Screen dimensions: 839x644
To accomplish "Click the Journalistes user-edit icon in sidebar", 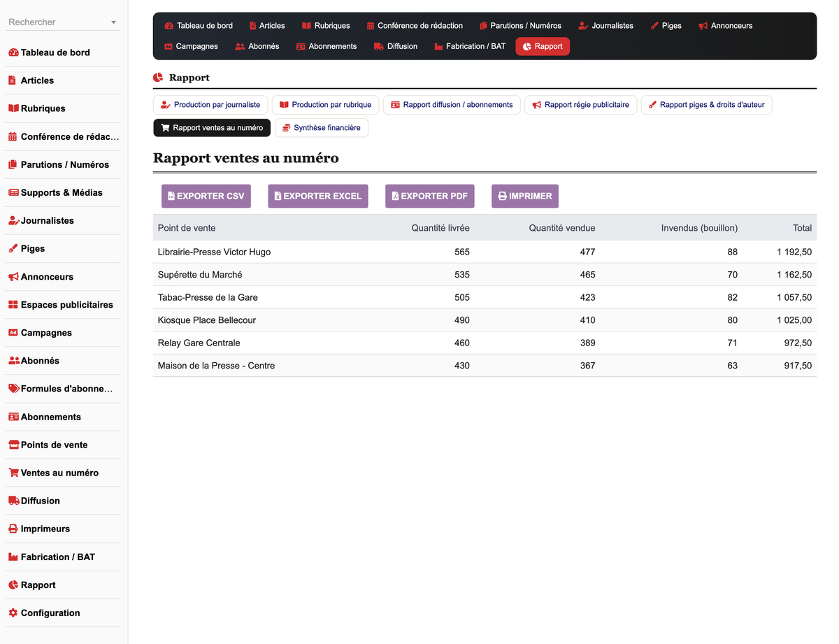I will pyautogui.click(x=13, y=220).
